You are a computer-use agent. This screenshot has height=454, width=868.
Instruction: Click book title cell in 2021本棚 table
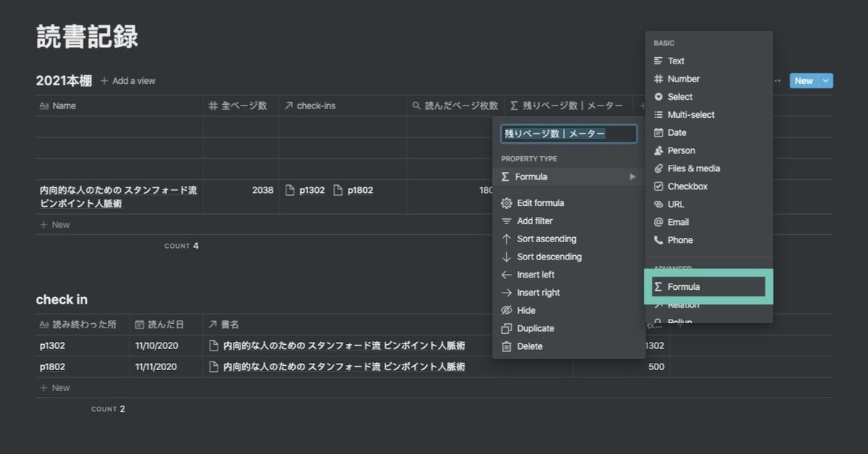click(119, 197)
